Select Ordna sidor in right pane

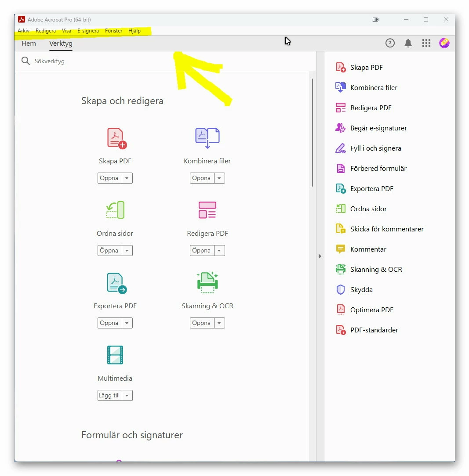click(361, 209)
